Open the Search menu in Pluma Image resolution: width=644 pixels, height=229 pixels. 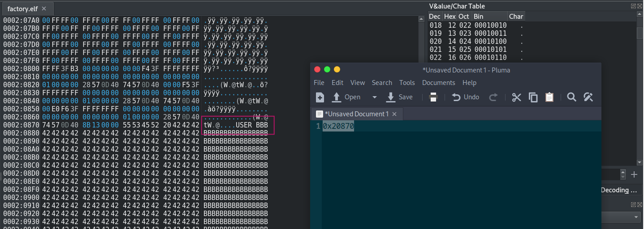click(x=382, y=83)
